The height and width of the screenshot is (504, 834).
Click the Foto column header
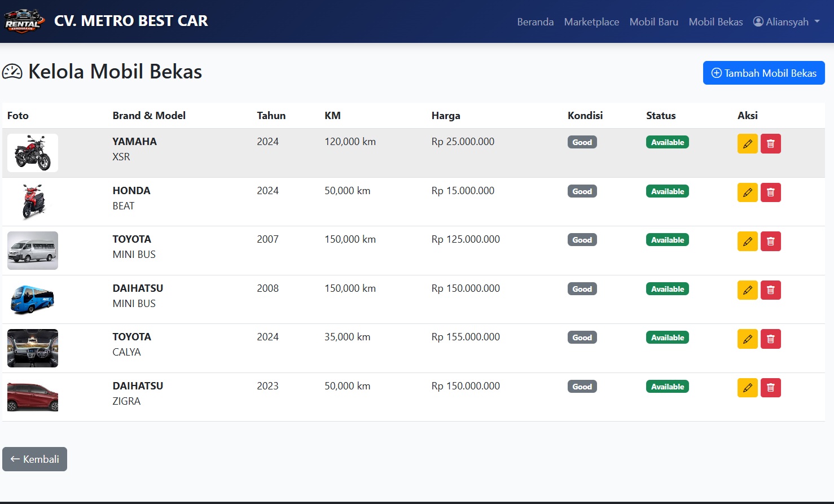point(18,115)
